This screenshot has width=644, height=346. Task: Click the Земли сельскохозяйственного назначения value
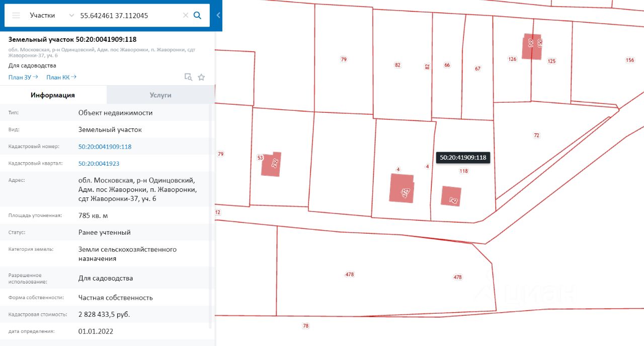click(127, 254)
